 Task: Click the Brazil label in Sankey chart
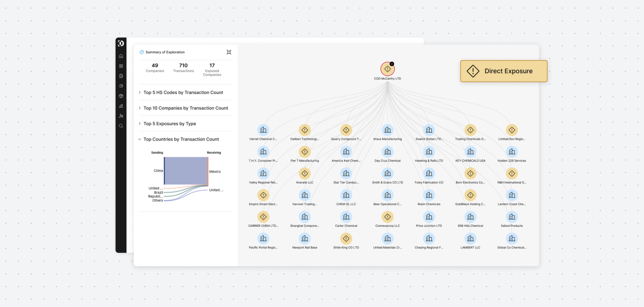[x=158, y=192]
